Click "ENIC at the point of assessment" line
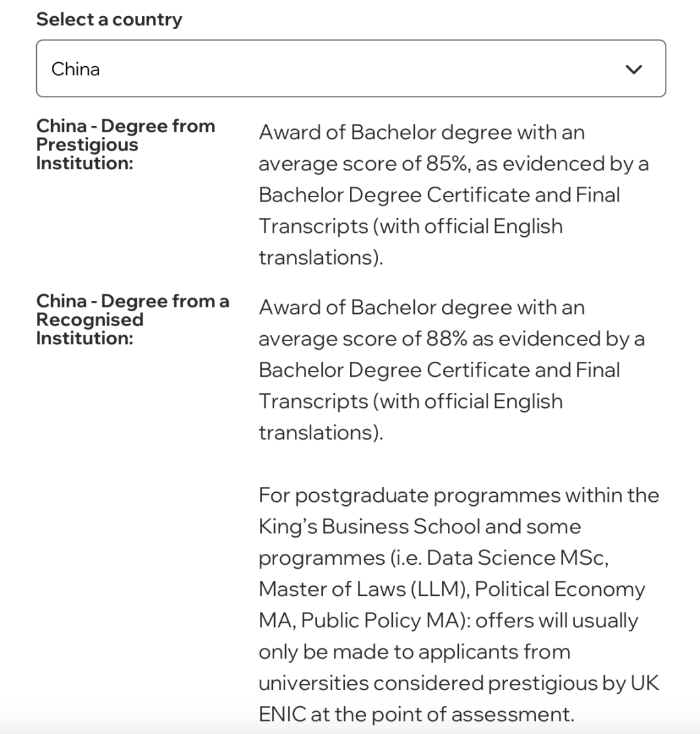Screen dimensions: 700x734 tap(416, 714)
